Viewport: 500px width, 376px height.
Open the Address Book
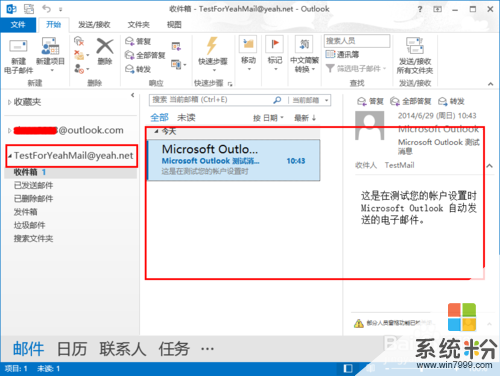(342, 54)
